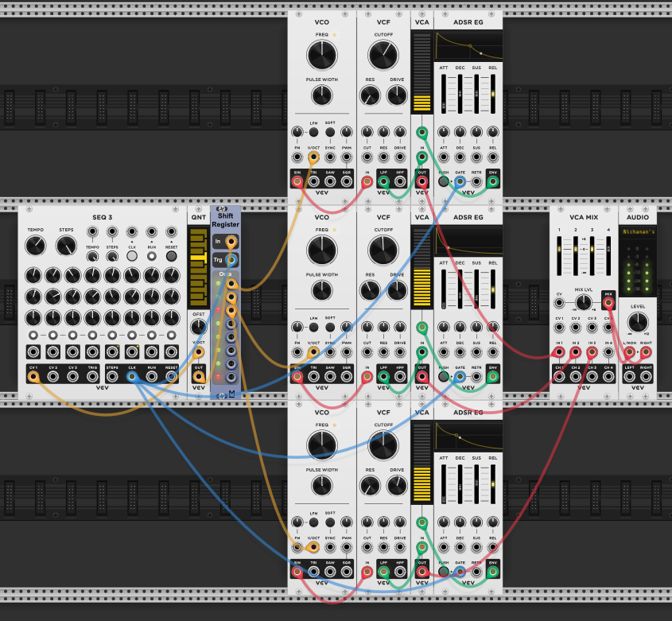
Task: Click the VCA MIX channel 3 level slider
Action: tap(592, 256)
